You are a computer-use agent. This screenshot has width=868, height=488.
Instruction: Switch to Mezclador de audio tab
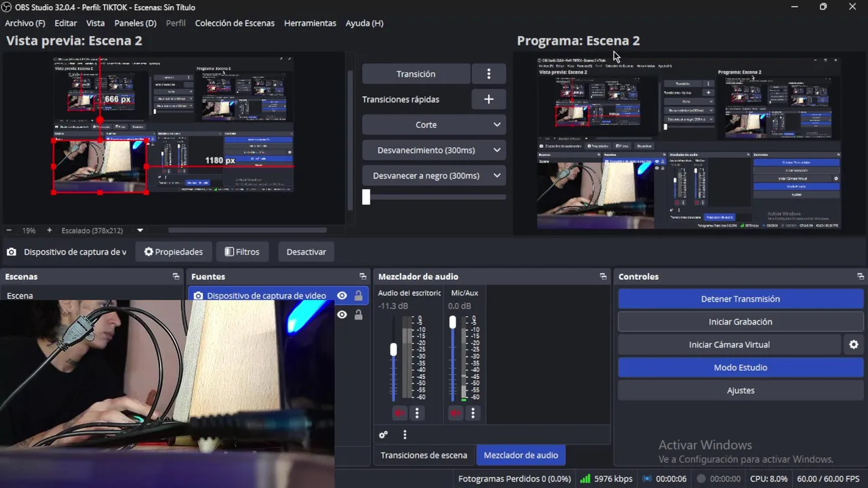pyautogui.click(x=521, y=455)
